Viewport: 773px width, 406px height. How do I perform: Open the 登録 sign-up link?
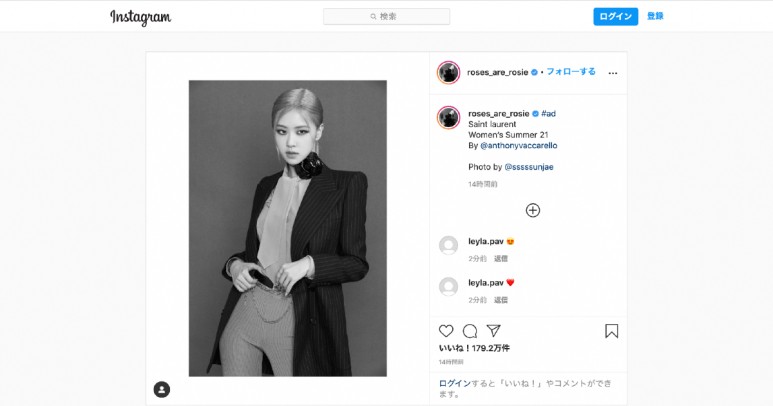point(655,16)
